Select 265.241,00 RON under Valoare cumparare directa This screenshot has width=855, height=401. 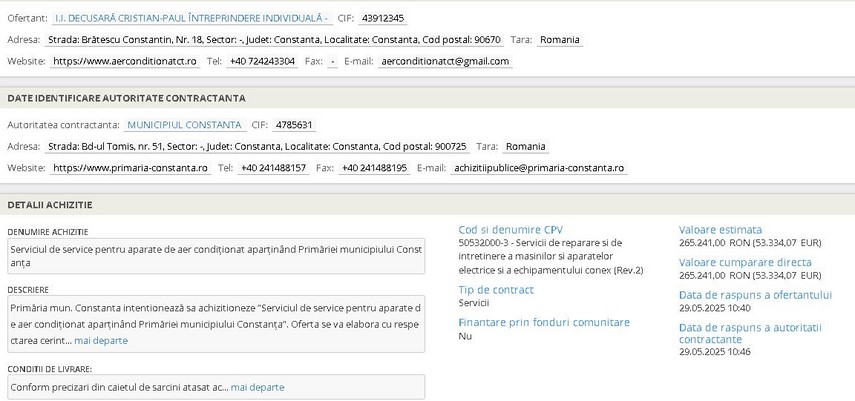point(750,276)
